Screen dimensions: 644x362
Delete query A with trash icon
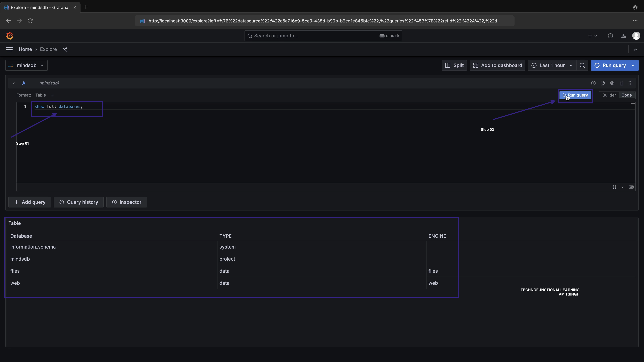[x=622, y=83]
